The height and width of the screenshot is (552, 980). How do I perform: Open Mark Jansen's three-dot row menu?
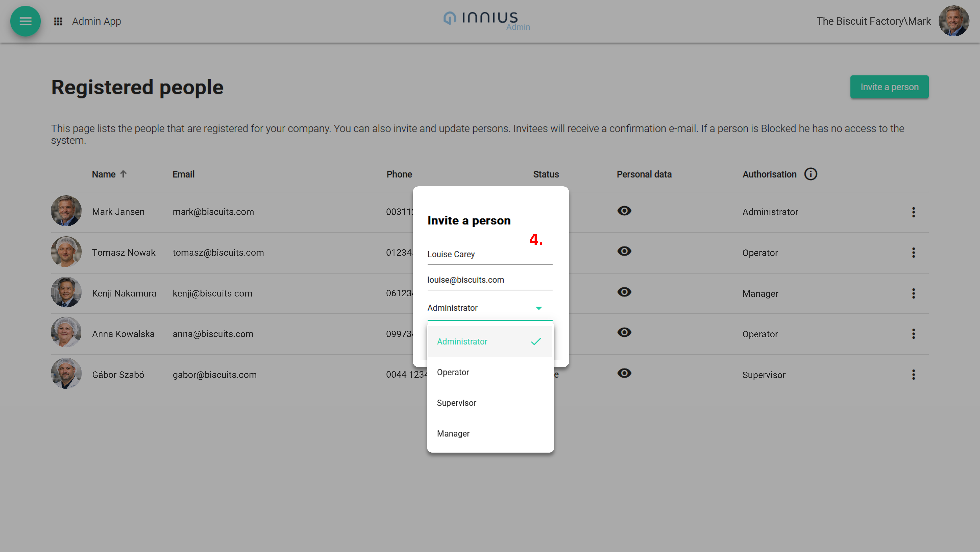coord(913,212)
